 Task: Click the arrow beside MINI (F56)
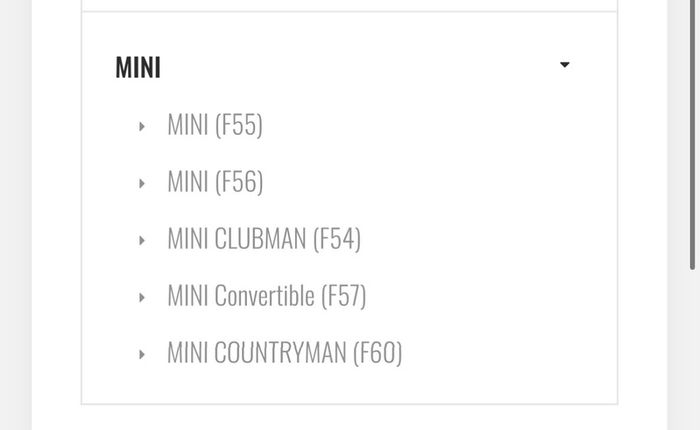(x=142, y=184)
